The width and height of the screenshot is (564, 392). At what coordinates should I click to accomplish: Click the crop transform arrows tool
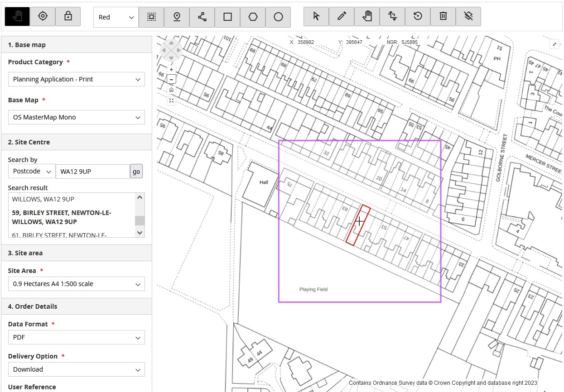(392, 17)
